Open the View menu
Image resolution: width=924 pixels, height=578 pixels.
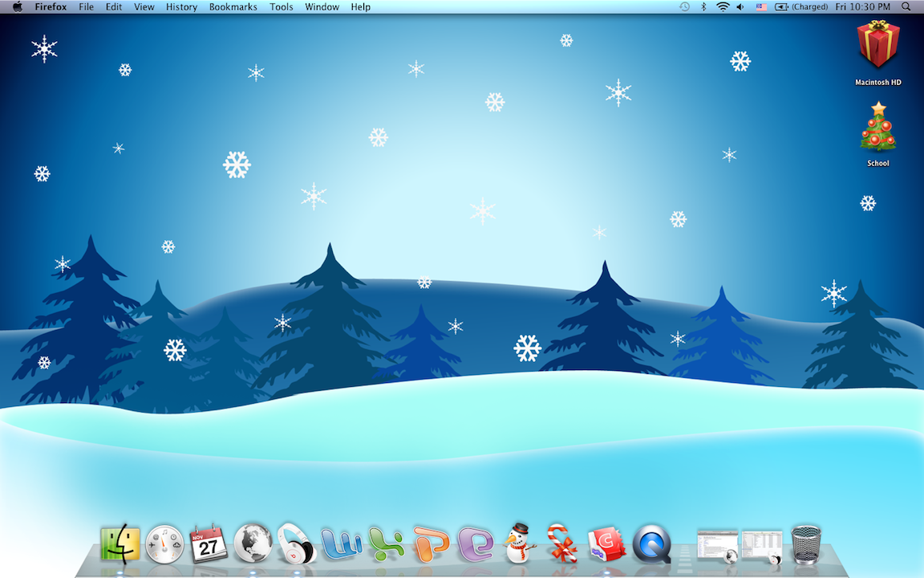pos(144,7)
